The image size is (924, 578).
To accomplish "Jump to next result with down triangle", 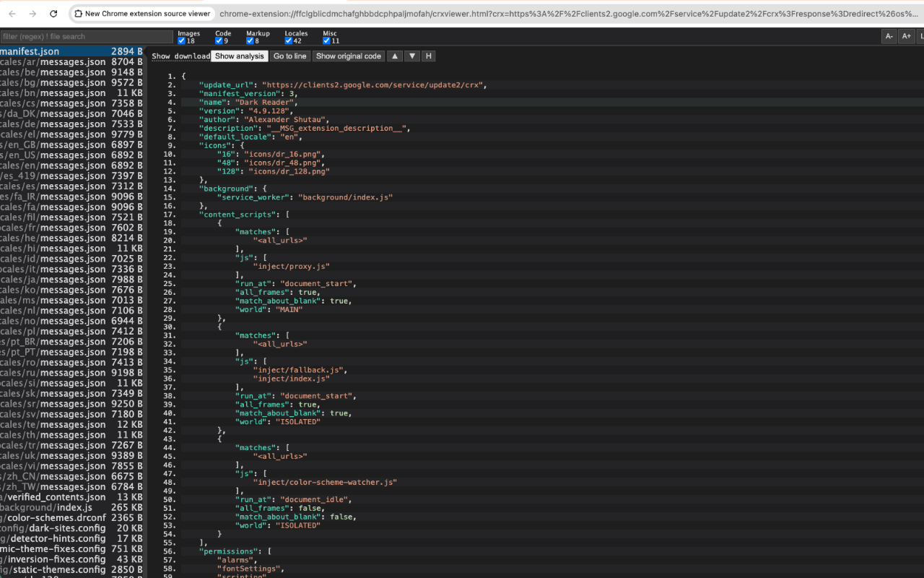I will [x=412, y=56].
